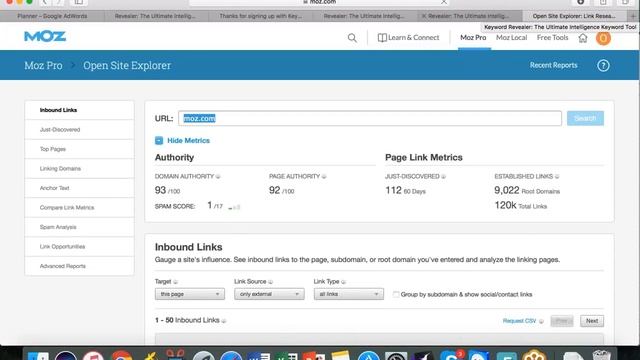Open Chrome from the dock
The width and height of the screenshot is (640, 360).
121,356
